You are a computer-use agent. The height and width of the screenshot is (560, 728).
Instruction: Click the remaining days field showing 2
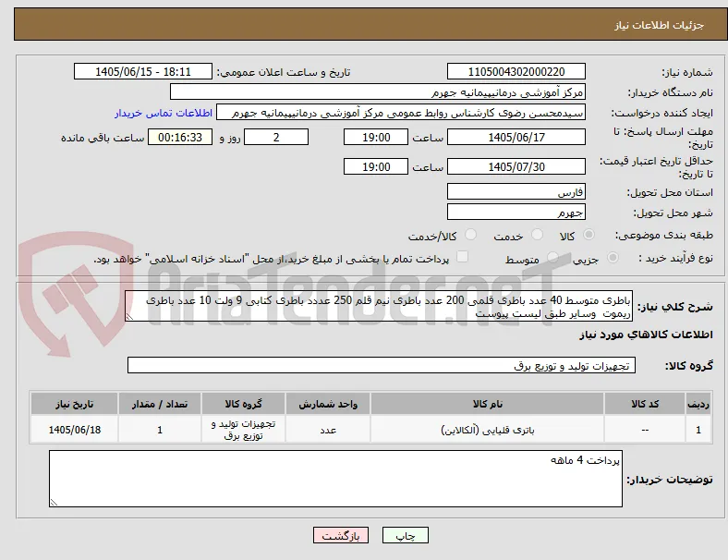276,137
